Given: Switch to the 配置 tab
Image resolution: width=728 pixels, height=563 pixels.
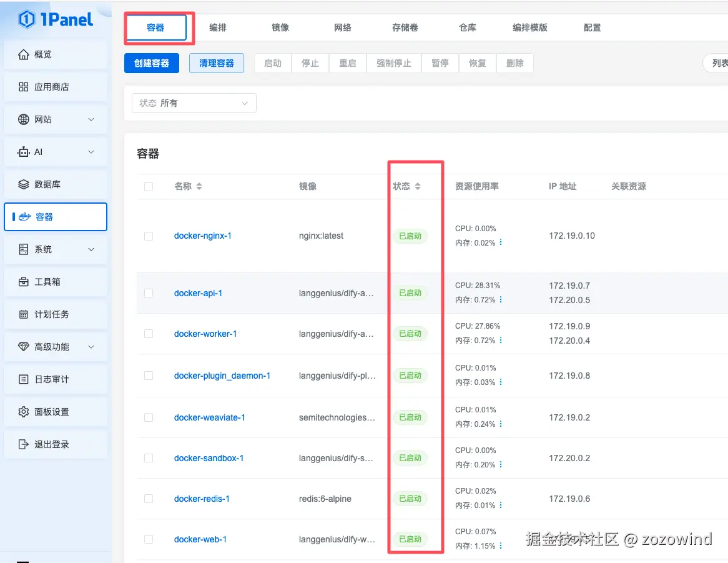Looking at the screenshot, I should pos(593,27).
